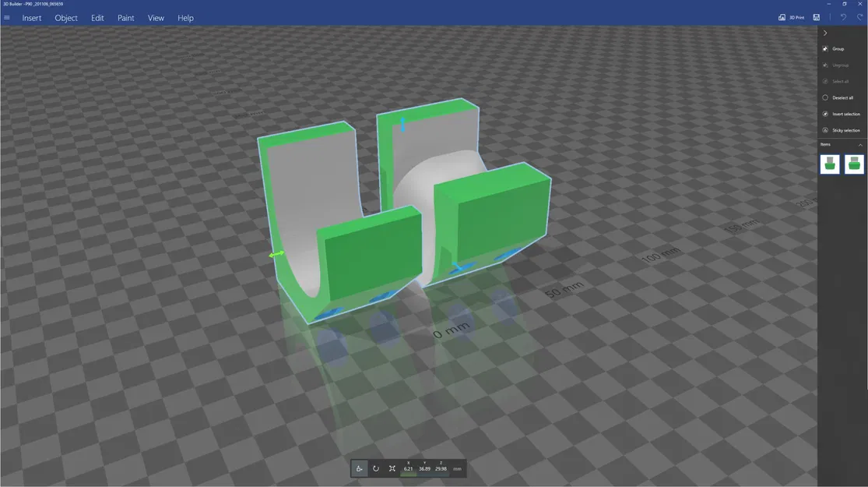Group the selected objects

click(x=834, y=49)
